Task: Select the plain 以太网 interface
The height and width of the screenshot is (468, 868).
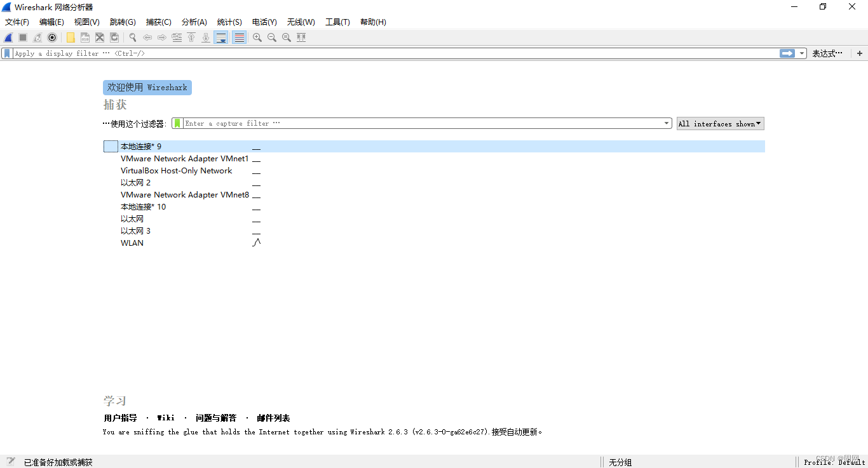Action: click(x=132, y=219)
